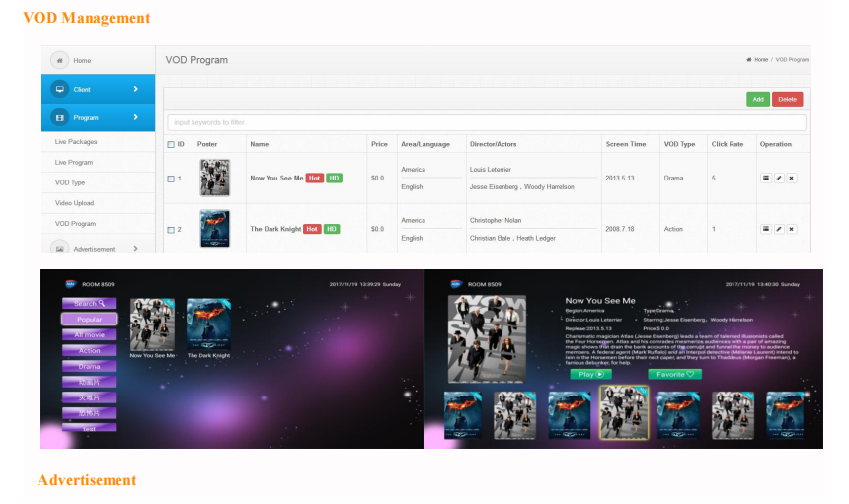Click the green Favorite button
Viewport: 849px width, 504px height.
click(674, 374)
